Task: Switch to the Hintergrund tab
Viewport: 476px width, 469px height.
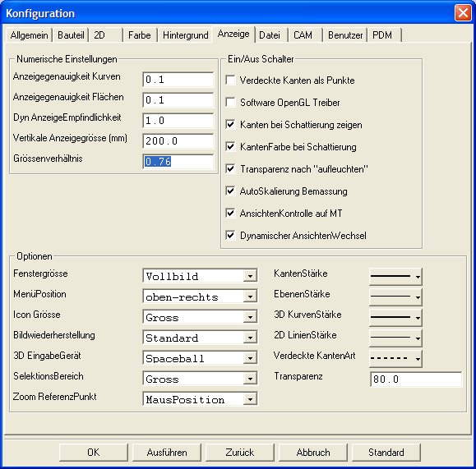Action: (x=185, y=35)
